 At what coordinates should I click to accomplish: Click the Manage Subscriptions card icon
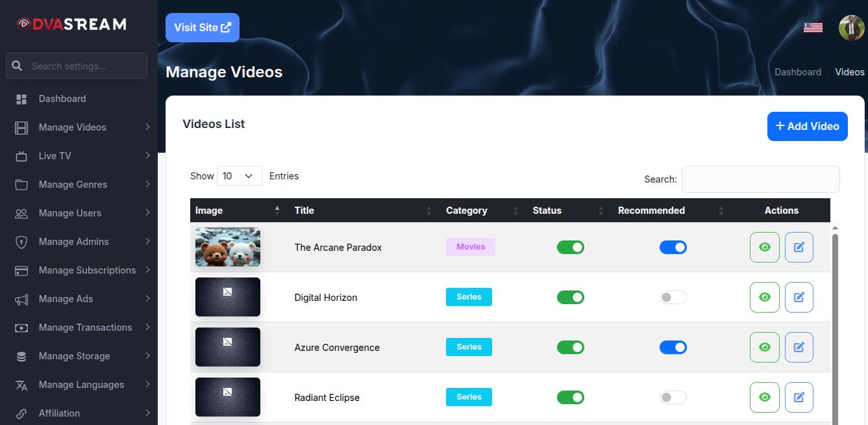pyautogui.click(x=21, y=270)
